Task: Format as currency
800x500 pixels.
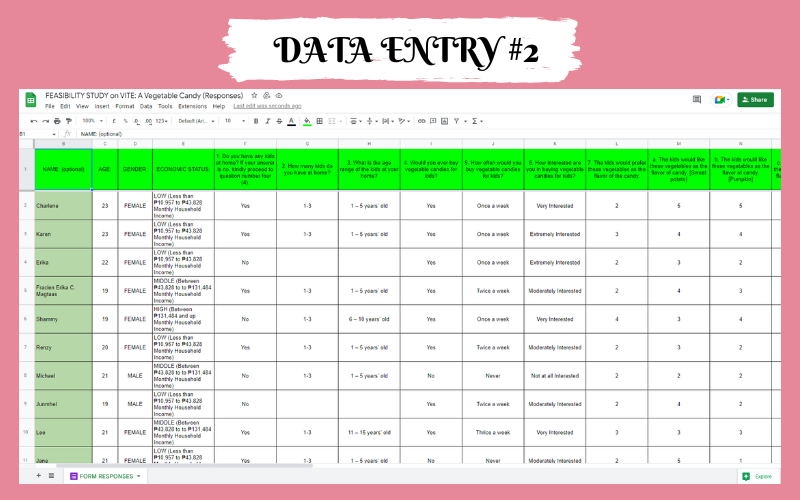Action: [x=114, y=121]
